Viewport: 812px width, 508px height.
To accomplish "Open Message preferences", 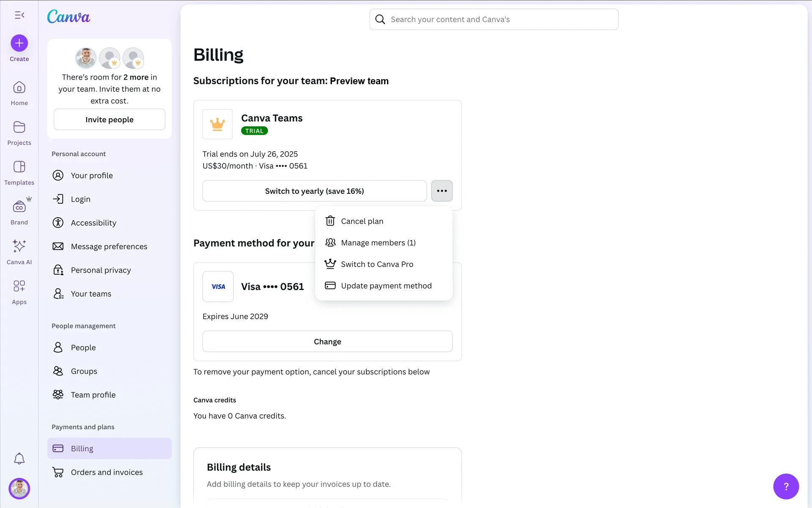I will coord(110,246).
